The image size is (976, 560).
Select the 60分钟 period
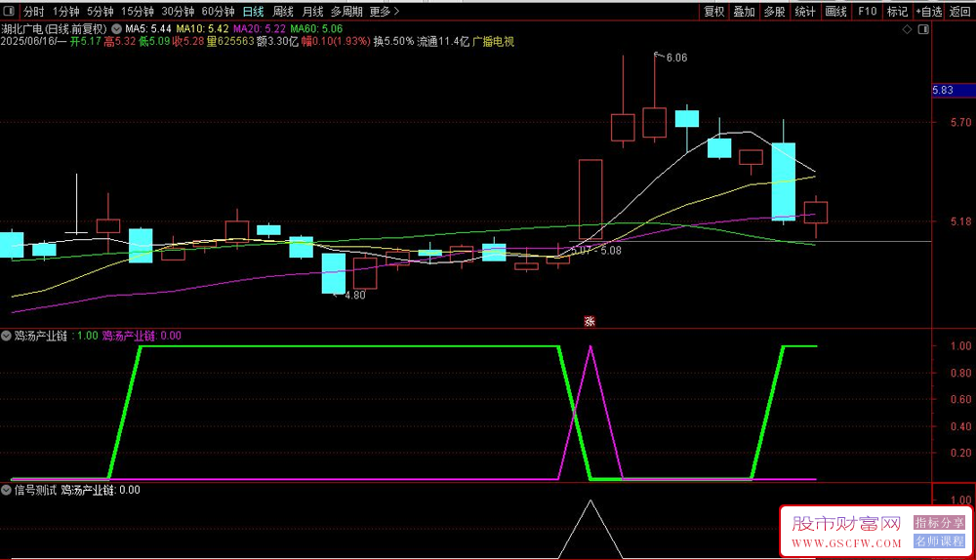[x=218, y=11]
